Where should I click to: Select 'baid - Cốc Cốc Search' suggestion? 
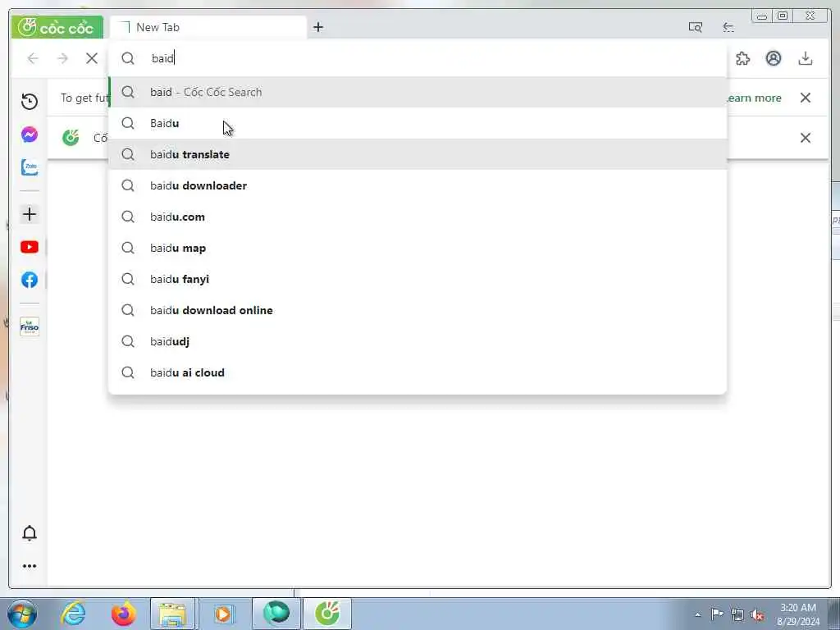418,92
